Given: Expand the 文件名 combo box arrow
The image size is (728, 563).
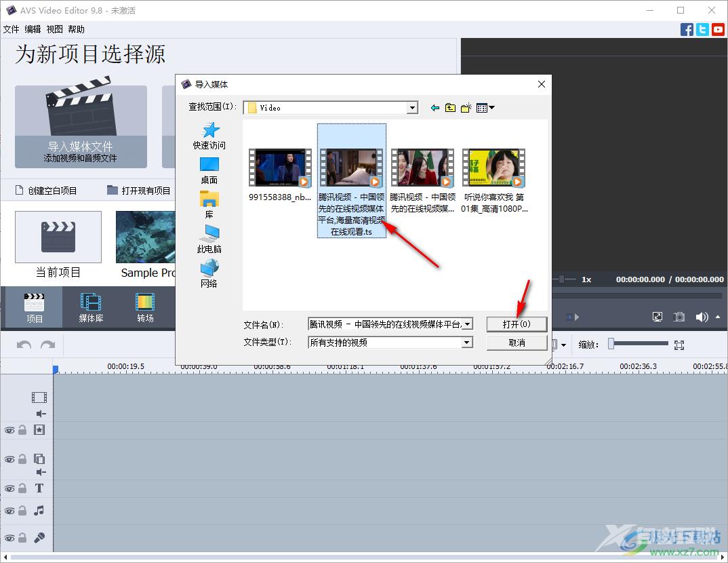Looking at the screenshot, I should click(467, 324).
